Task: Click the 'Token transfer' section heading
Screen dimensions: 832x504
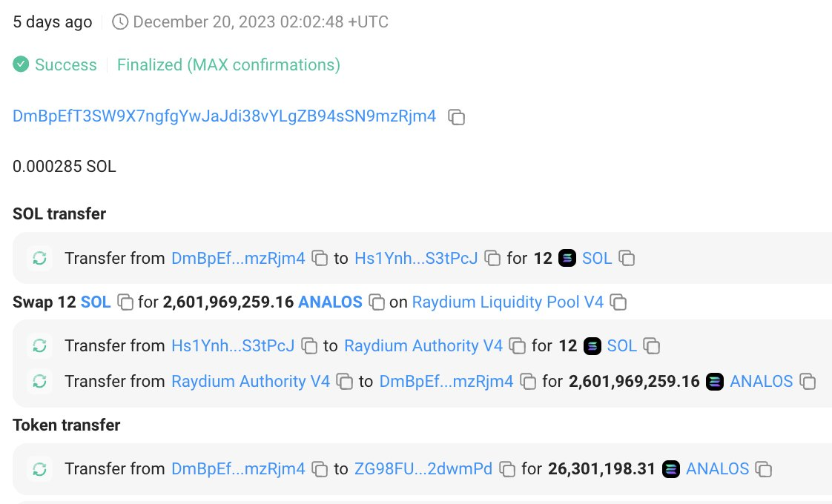Action: (66, 425)
